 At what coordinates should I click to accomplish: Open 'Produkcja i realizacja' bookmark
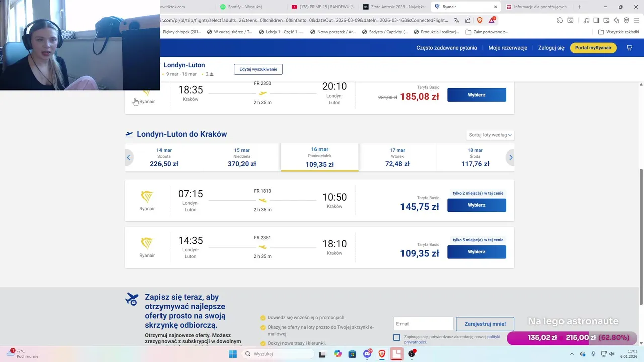(x=436, y=32)
